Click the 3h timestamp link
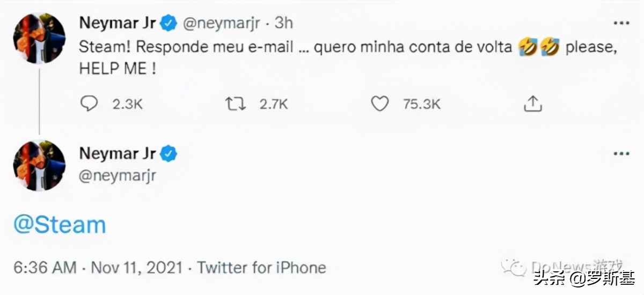This screenshot has height=295, width=644. 285,23
